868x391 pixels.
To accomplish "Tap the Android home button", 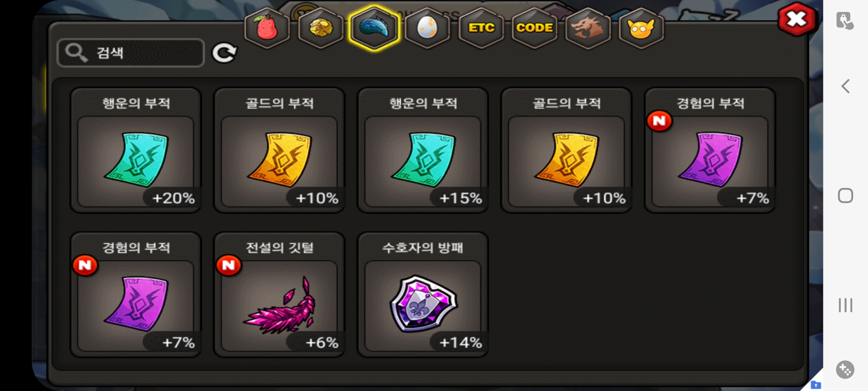I will click(x=845, y=195).
